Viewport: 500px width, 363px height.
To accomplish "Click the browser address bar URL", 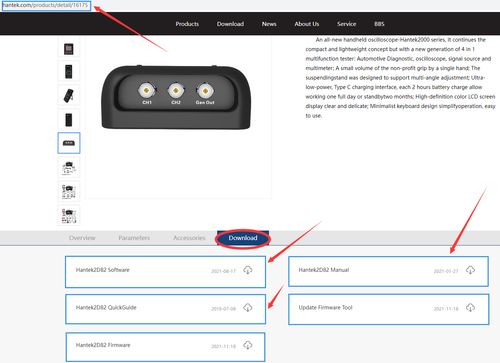I will [46, 6].
